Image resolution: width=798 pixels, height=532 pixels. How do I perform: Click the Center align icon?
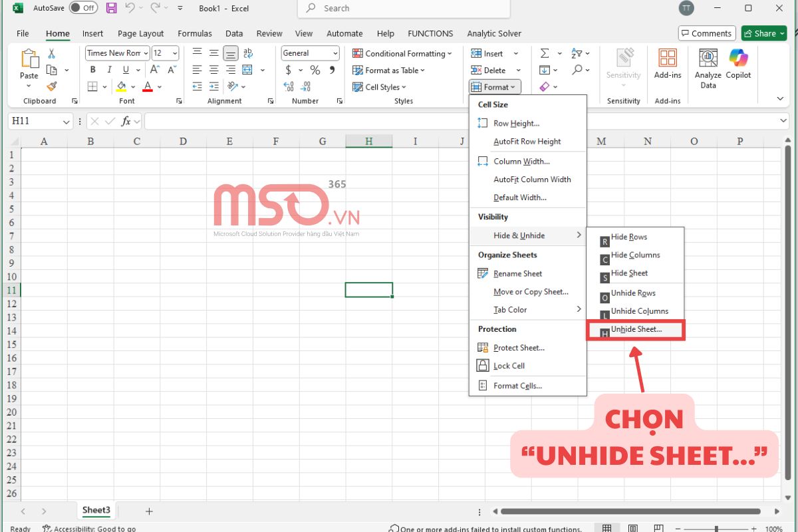214,70
